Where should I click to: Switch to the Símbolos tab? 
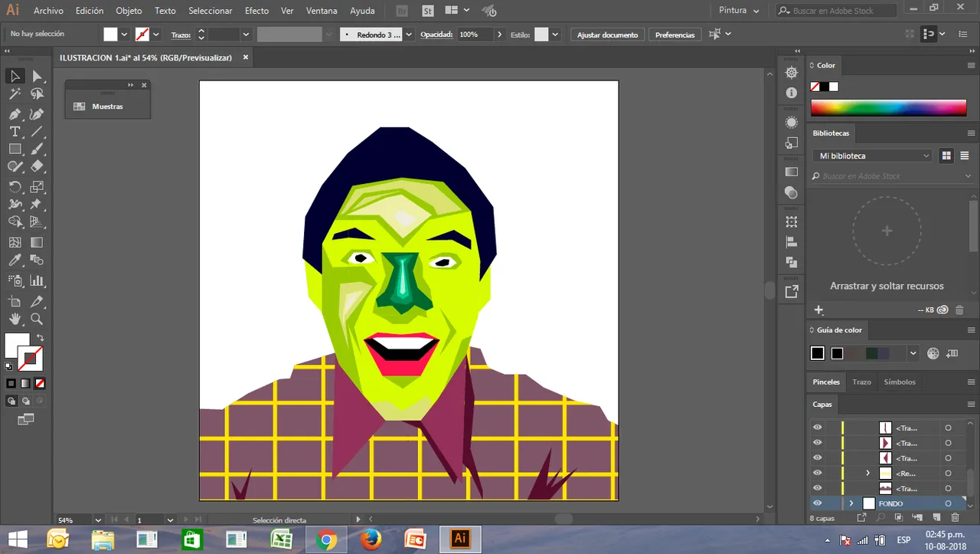900,382
